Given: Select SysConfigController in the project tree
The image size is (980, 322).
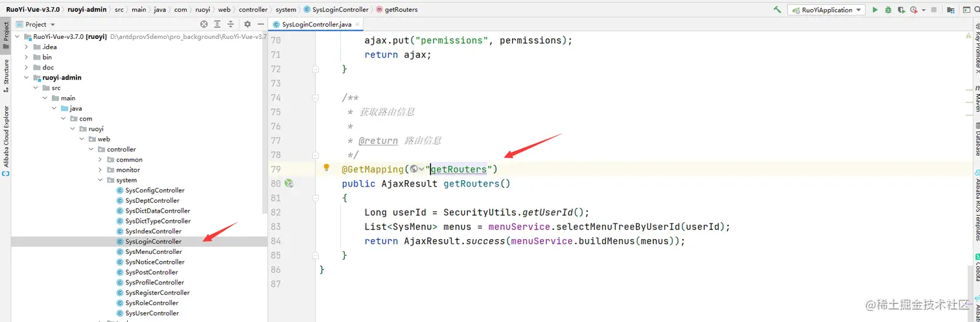Looking at the screenshot, I should coord(155,190).
